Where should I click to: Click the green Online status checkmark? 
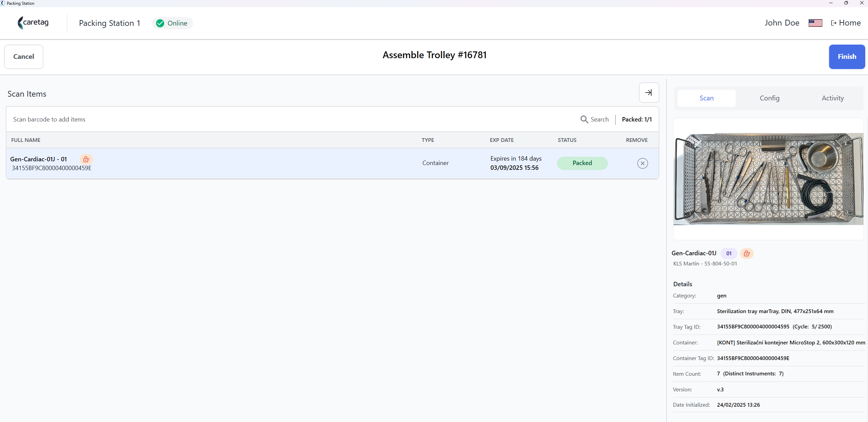click(x=160, y=23)
